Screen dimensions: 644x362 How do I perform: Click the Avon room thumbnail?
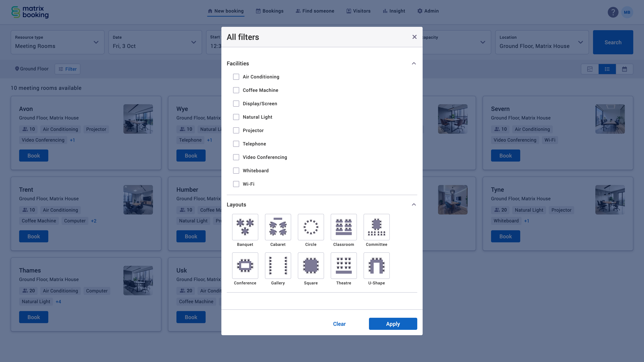pyautogui.click(x=138, y=119)
